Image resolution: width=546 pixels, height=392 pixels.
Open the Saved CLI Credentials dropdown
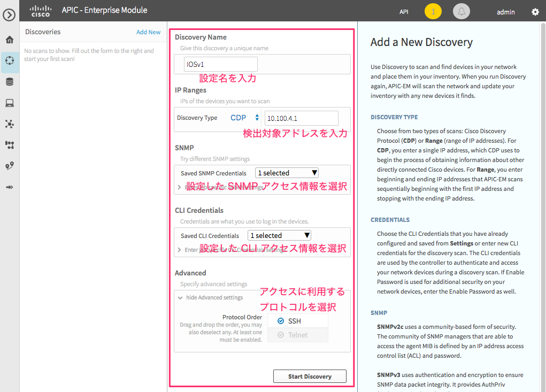coord(279,235)
